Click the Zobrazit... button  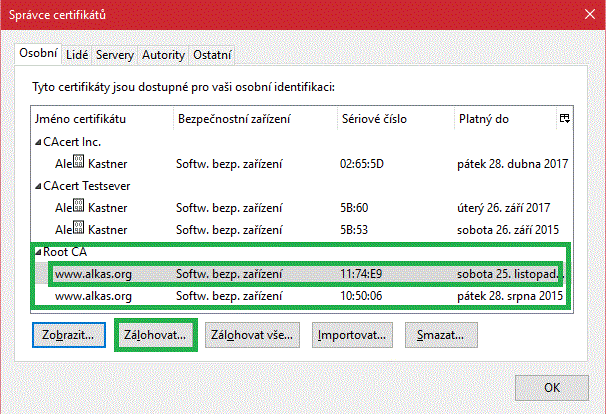click(x=69, y=335)
